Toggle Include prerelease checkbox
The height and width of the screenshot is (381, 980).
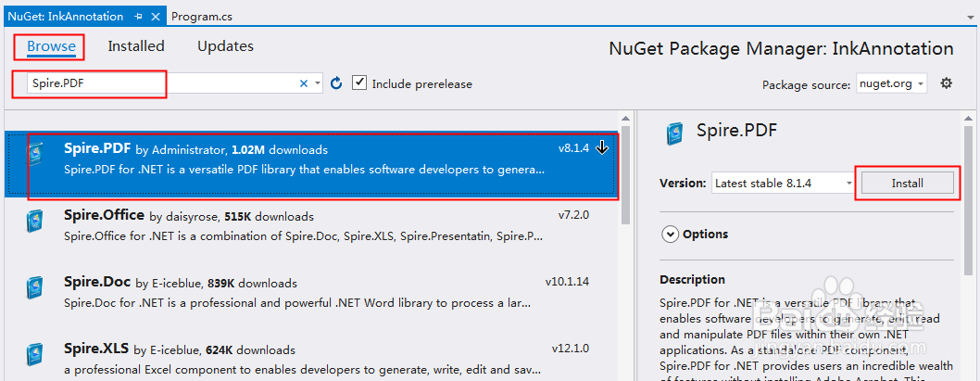[358, 83]
